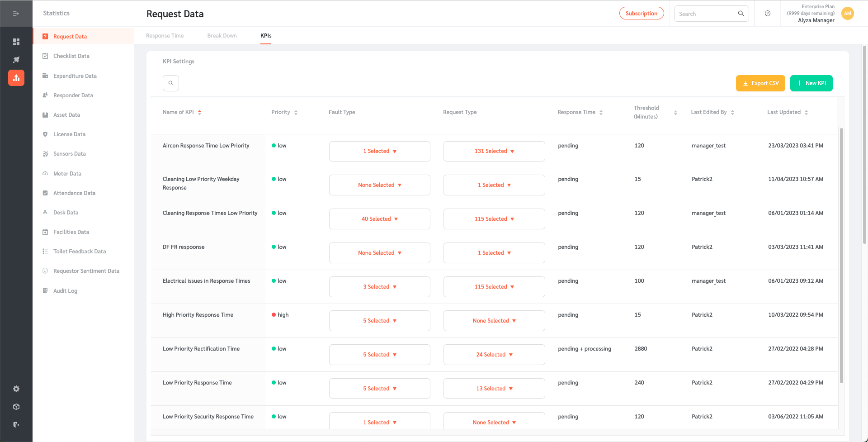Screen dimensions: 868x442
Task: Open the None Selected dropdown for DF FR respoonse
Action: click(x=379, y=252)
